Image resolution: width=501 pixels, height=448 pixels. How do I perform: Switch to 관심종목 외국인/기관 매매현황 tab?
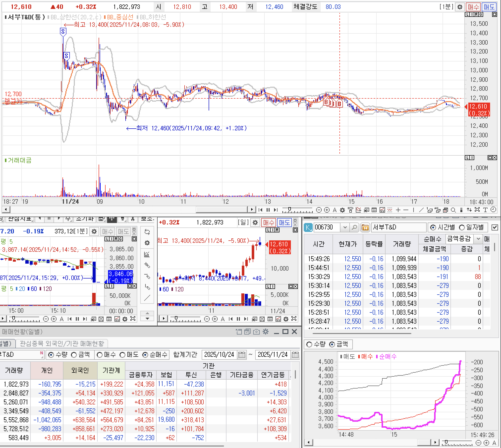click(x=62, y=343)
